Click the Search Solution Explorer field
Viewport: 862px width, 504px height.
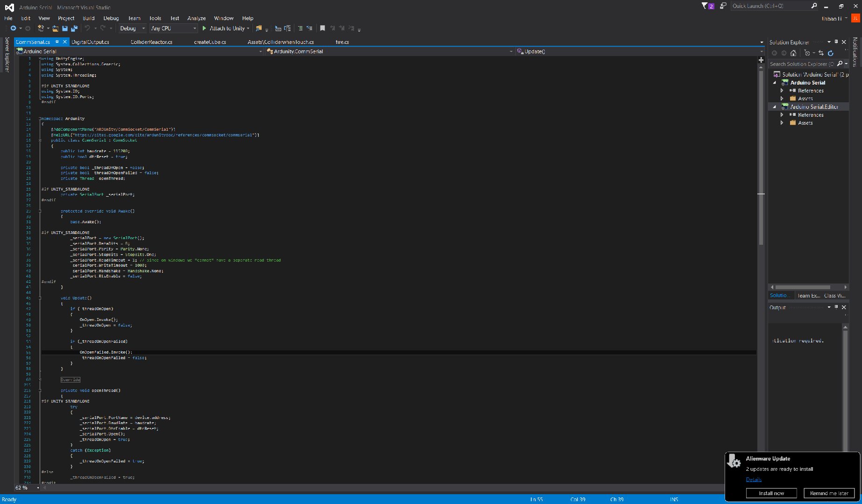point(802,64)
